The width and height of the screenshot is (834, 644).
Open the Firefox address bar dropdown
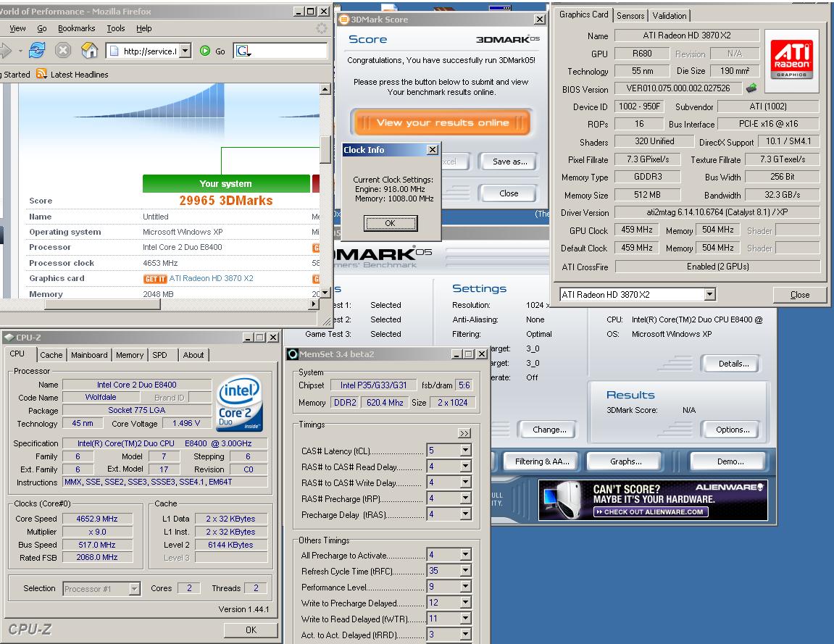point(185,51)
